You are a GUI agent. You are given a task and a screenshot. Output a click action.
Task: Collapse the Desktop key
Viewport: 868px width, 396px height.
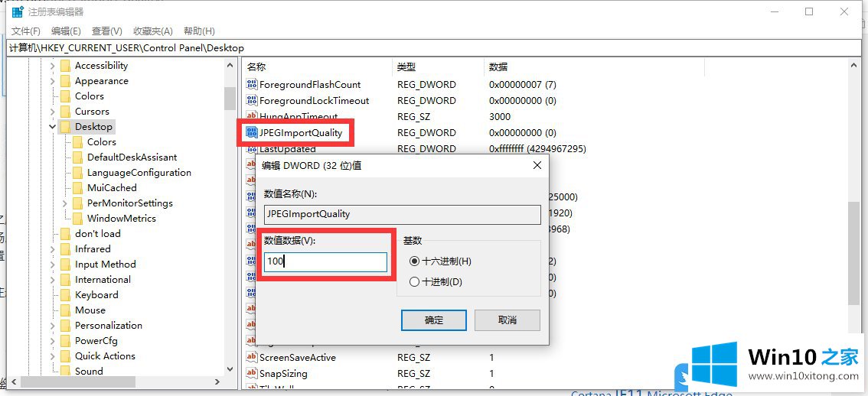[53, 127]
